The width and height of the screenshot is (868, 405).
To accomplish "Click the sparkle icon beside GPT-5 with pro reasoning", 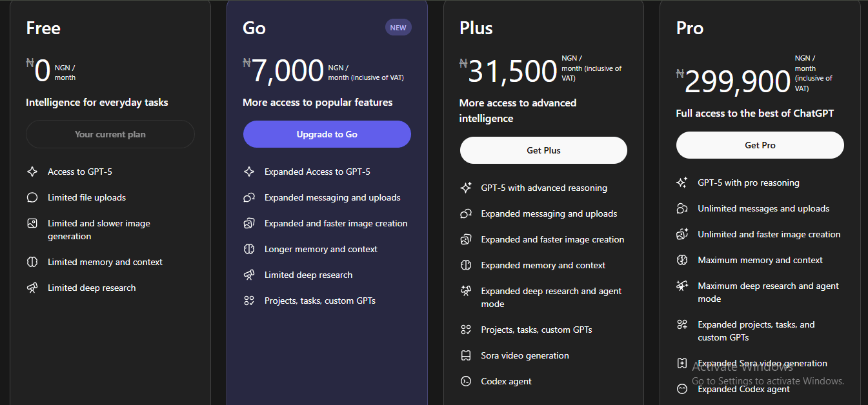I will coord(682,183).
